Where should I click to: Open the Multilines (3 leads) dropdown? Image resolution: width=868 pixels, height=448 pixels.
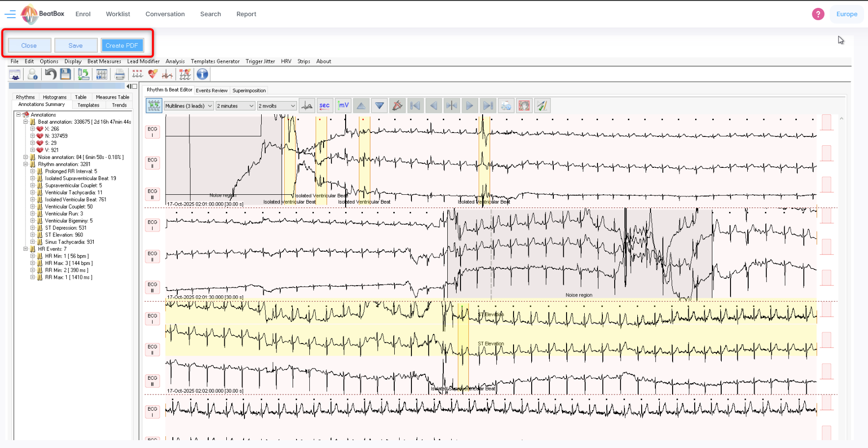click(x=189, y=106)
